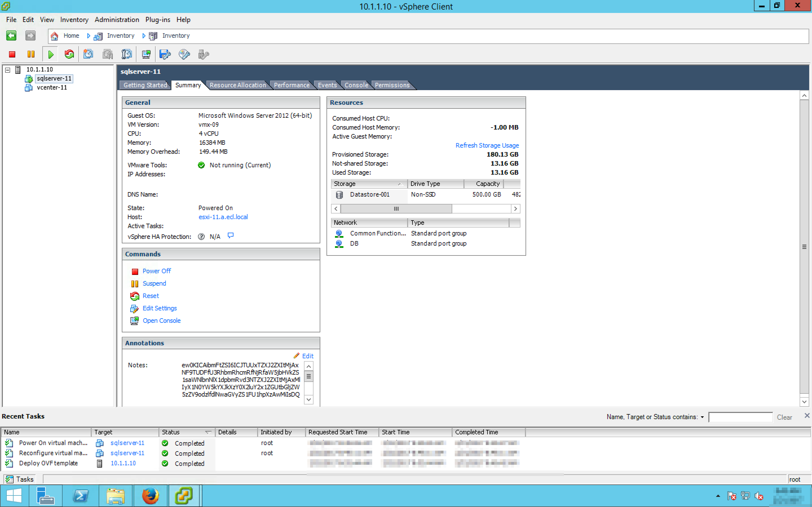The image size is (812, 507).
Task: Click the recent tasks filter text field
Action: (740, 417)
